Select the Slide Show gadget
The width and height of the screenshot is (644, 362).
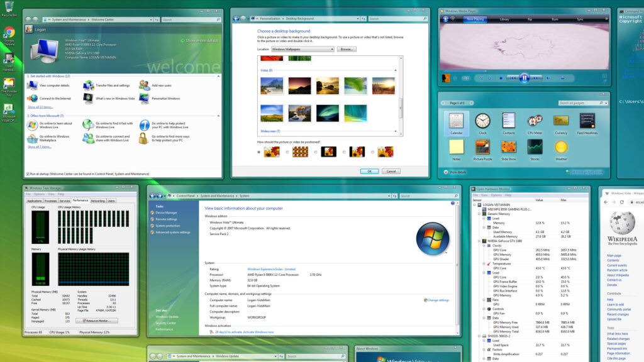508,150
